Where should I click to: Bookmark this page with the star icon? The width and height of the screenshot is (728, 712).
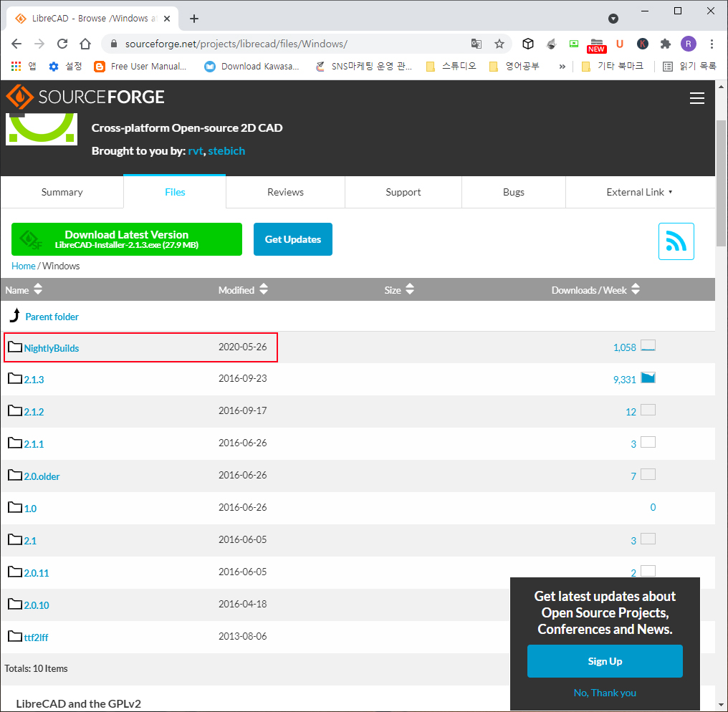point(499,44)
